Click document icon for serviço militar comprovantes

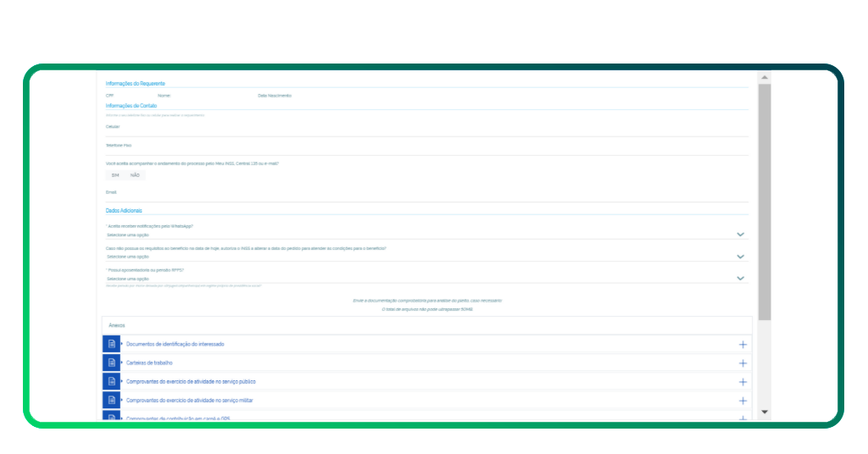click(111, 400)
